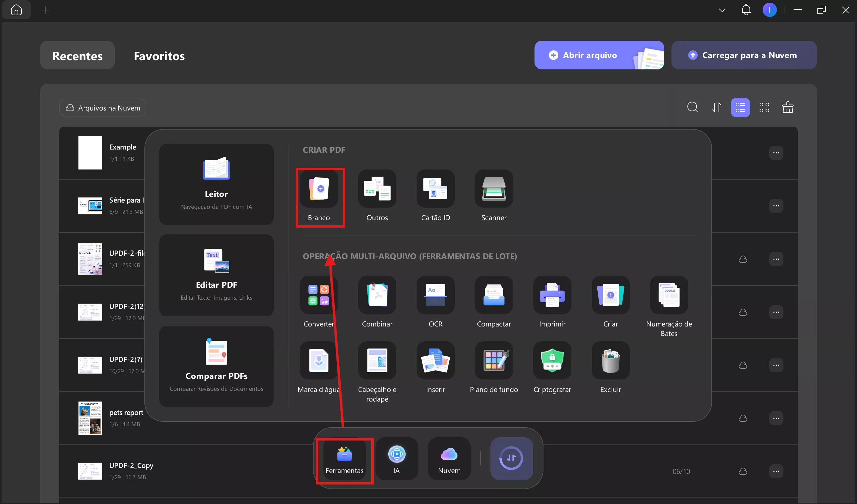Click the Scanner create PDF icon
The image size is (857, 504).
493,189
